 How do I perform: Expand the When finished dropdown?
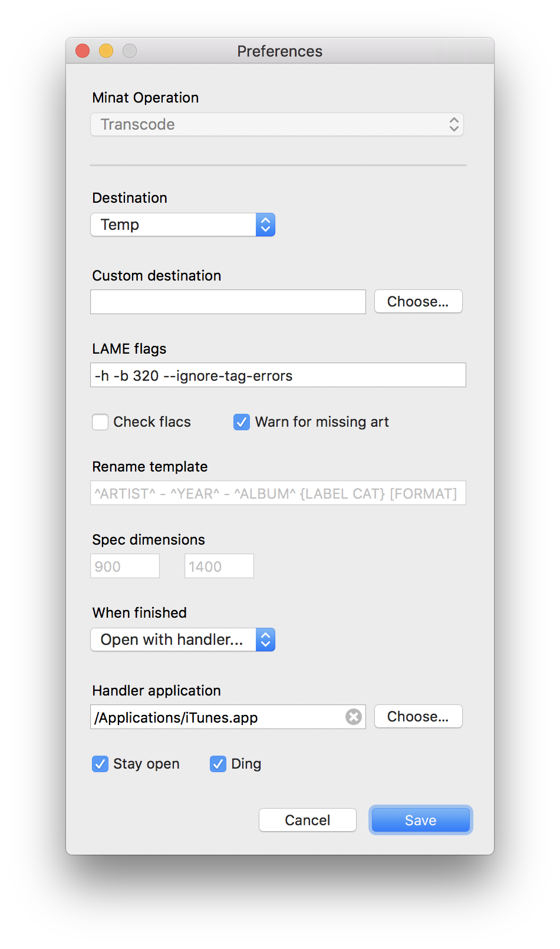tap(183, 640)
